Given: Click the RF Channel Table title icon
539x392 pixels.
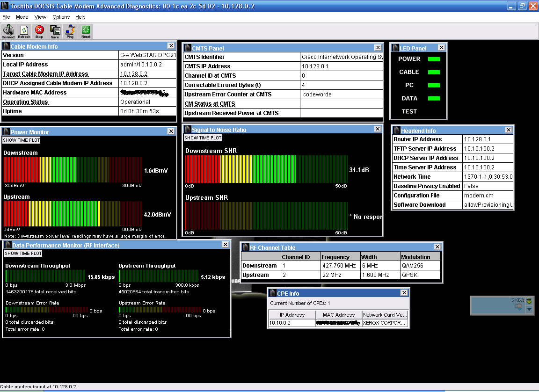Looking at the screenshot, I should coord(246,247).
